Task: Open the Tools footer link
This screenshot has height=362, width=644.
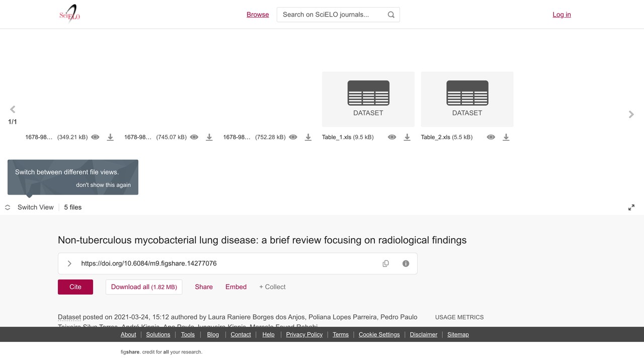Action: [x=188, y=335]
